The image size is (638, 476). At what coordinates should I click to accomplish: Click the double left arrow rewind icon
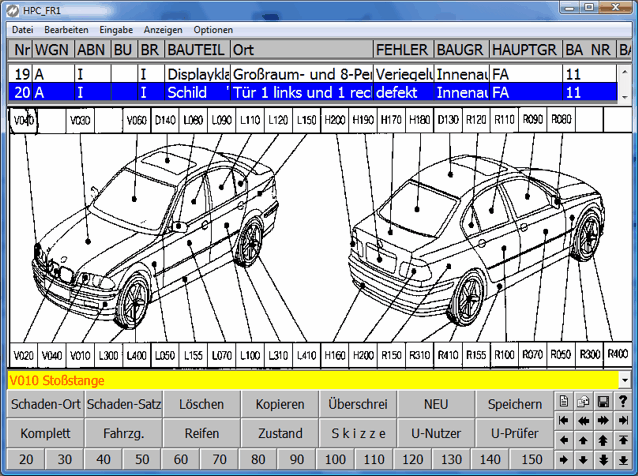pos(584,420)
